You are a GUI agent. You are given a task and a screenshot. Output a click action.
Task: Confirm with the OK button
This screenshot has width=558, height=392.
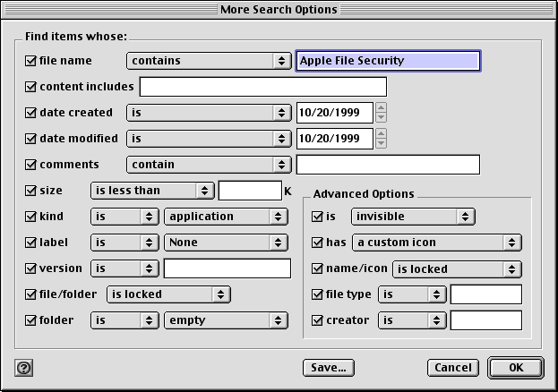pos(516,368)
